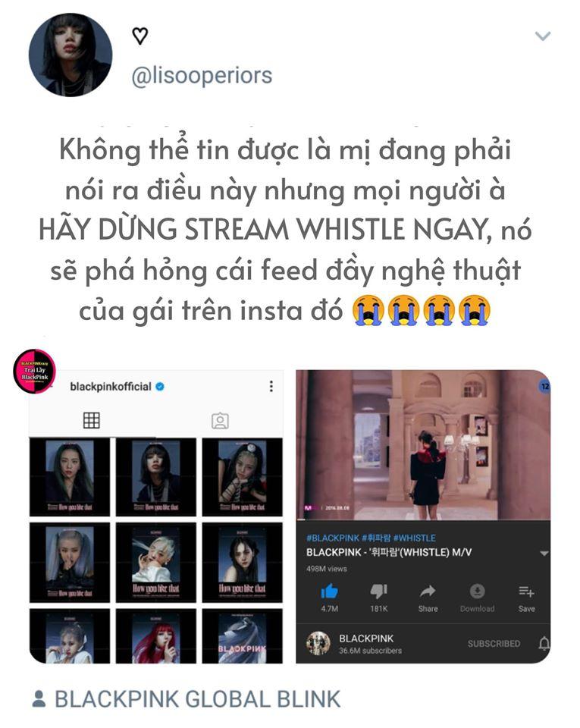Click the Download icon
This screenshot has width=580, height=728.
[477, 591]
